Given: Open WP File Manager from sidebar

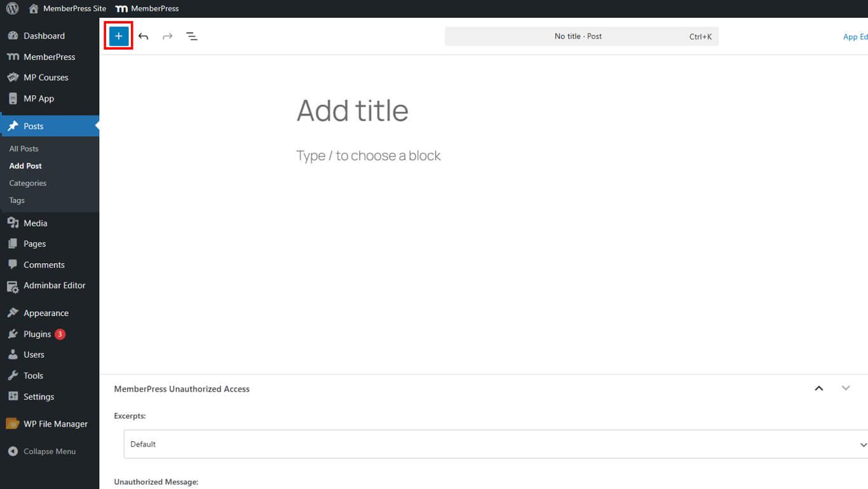Looking at the screenshot, I should click(55, 424).
